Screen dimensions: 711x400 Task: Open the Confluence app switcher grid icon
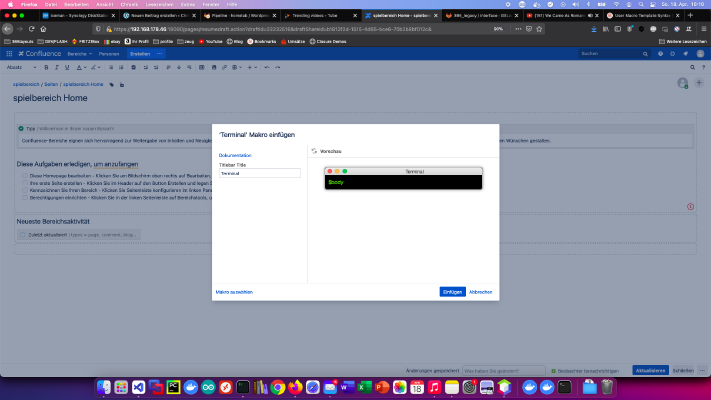tap(9, 54)
